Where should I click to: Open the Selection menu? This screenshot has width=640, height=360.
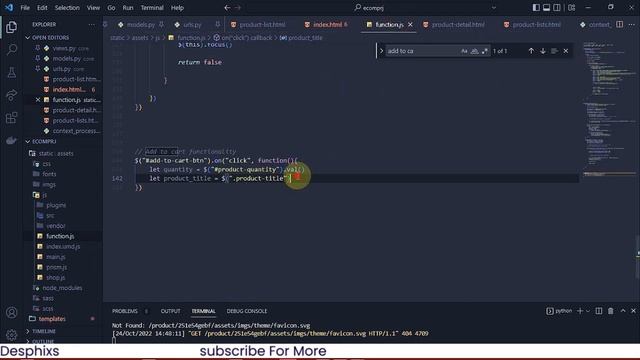click(x=67, y=8)
